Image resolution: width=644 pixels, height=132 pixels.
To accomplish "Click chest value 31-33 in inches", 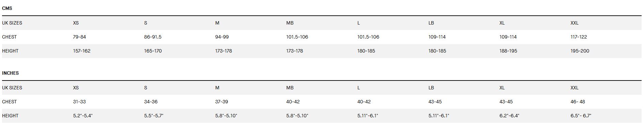I will pos(79,102).
